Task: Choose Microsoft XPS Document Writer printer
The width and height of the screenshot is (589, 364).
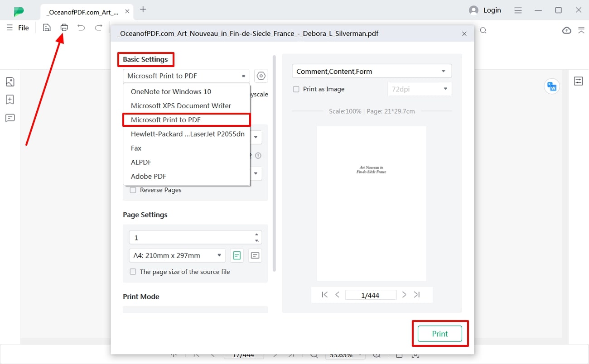Action: click(x=186, y=105)
